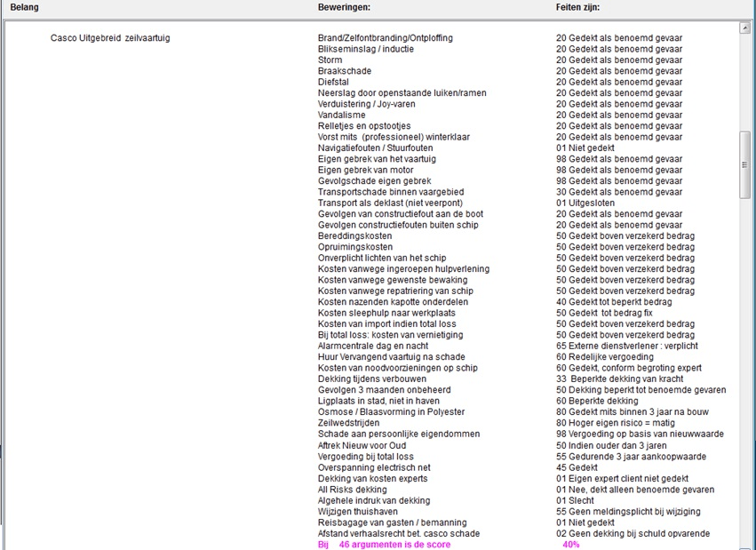Select 'Dekking van kosten experts'
The height and width of the screenshot is (550, 756).
click(x=373, y=479)
